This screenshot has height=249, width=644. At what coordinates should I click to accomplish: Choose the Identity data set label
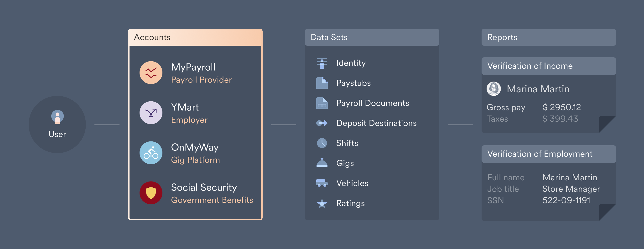(x=351, y=63)
